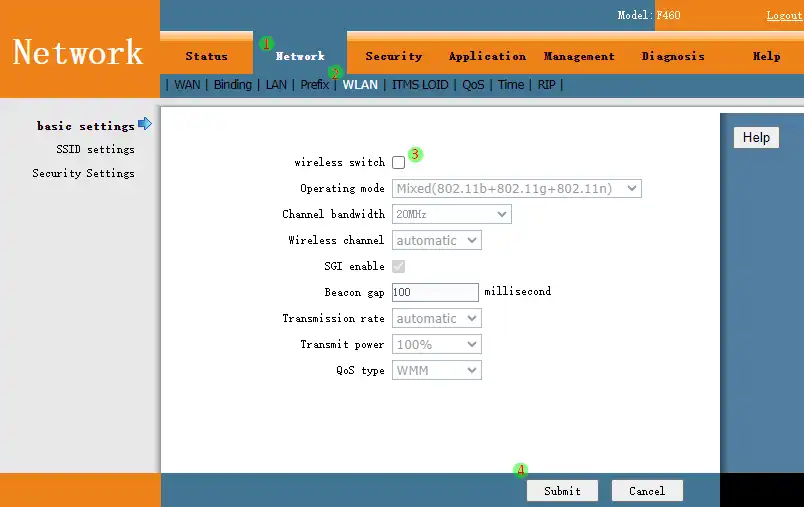This screenshot has width=804, height=507.
Task: Open the Security tab
Action: point(393,56)
